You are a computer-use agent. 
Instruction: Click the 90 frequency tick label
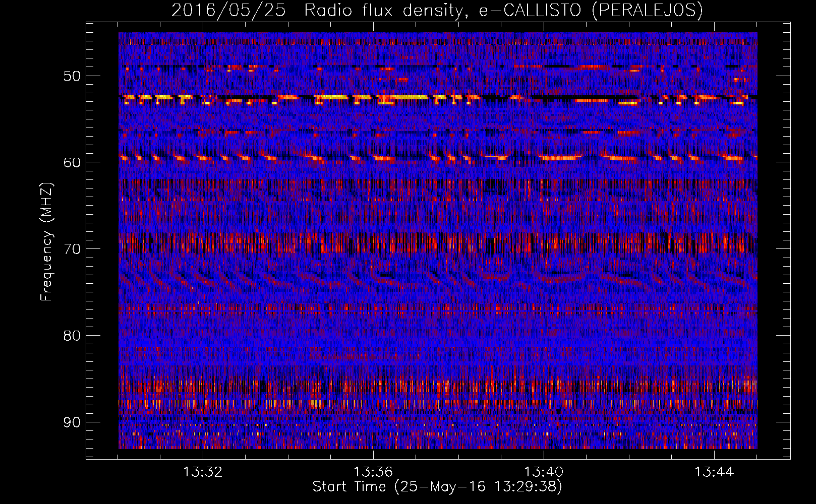(x=72, y=422)
